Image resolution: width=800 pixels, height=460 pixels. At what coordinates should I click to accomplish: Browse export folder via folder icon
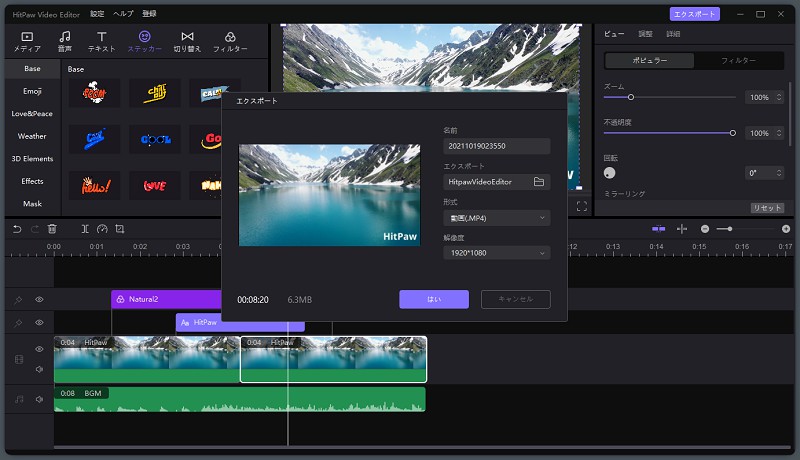coord(539,182)
